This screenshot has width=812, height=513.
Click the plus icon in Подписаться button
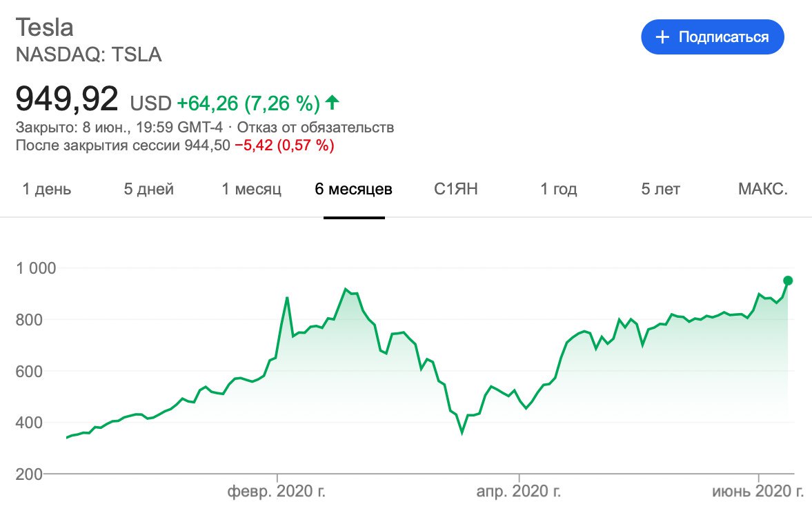662,37
